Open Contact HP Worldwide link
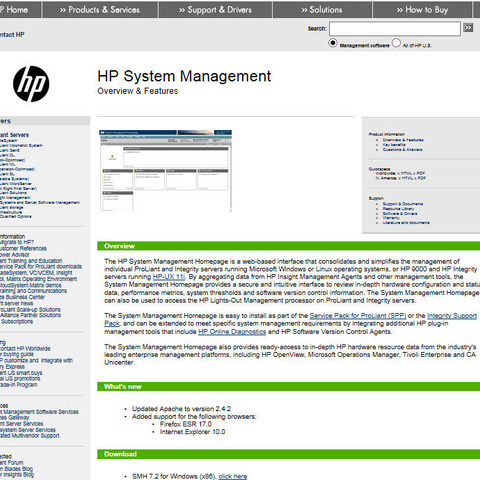480x480 pixels. [x=25, y=349]
